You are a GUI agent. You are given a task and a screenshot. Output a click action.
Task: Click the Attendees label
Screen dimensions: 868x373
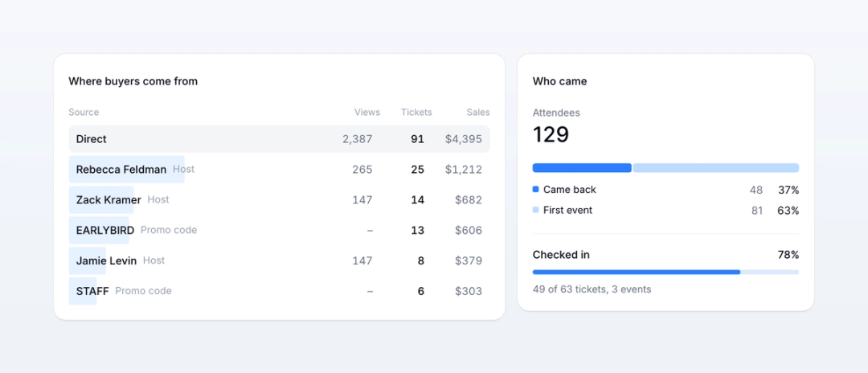(x=556, y=113)
